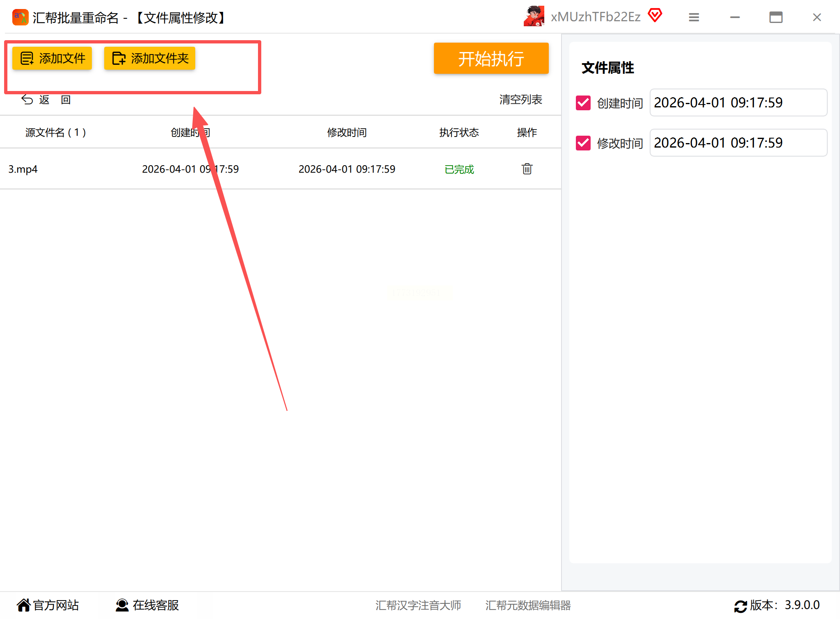Open Huibang metadata editor link
The image size is (840, 619).
528,605
